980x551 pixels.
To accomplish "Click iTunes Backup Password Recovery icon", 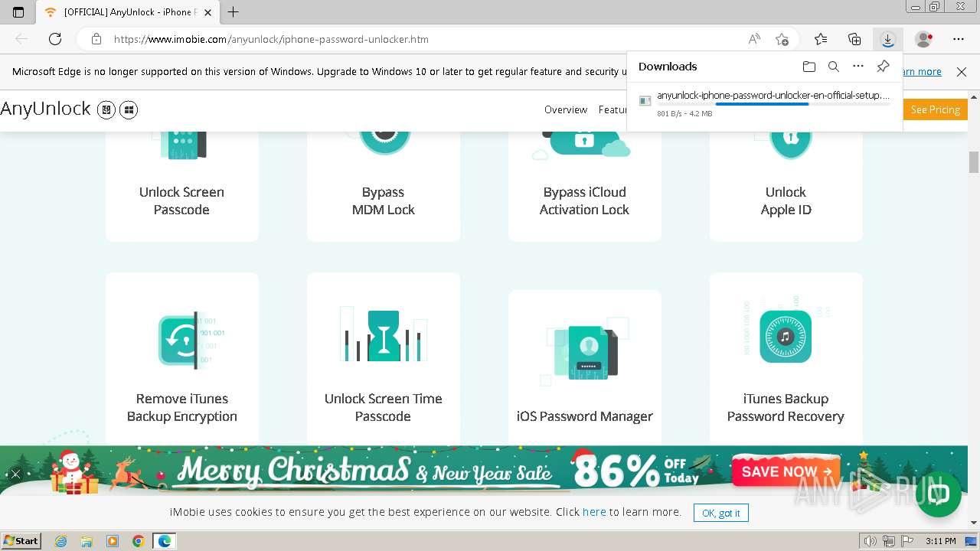I will (786, 336).
